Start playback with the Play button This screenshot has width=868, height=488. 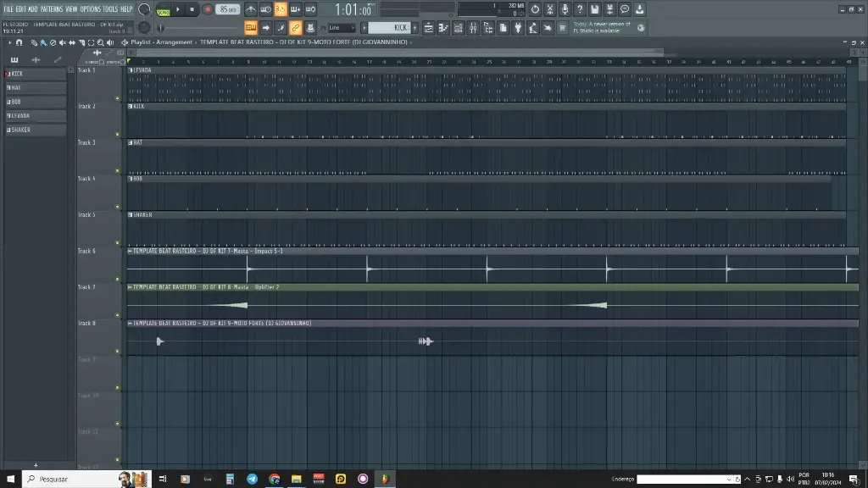tap(178, 9)
